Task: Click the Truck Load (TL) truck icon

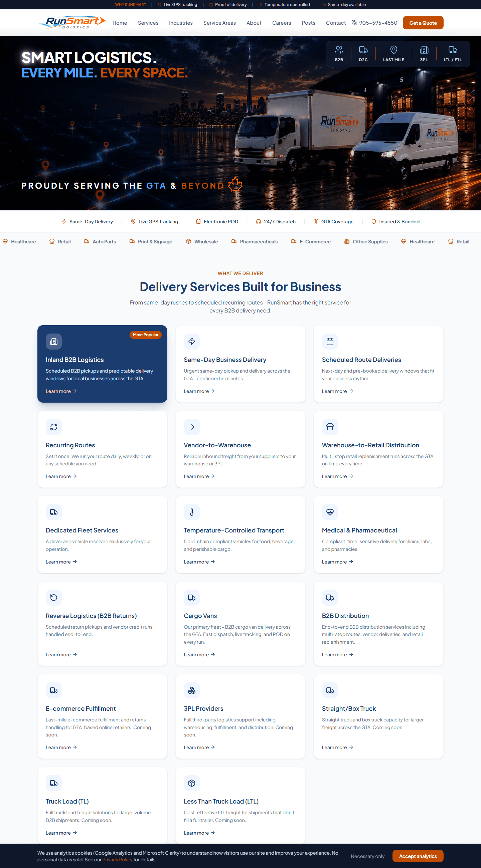Action: (x=53, y=783)
